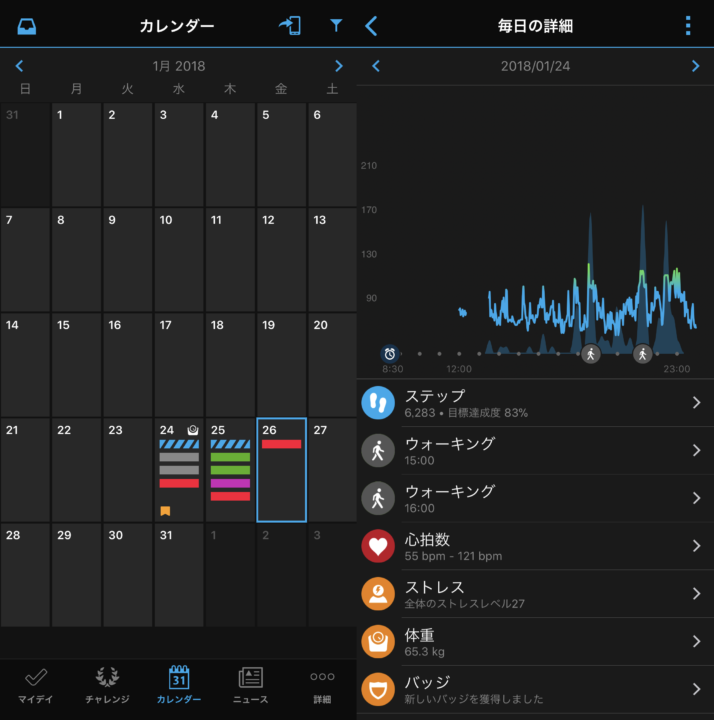Viewport: 714px width, 720px height.
Task: Open the three-dot options menu
Action: (688, 26)
